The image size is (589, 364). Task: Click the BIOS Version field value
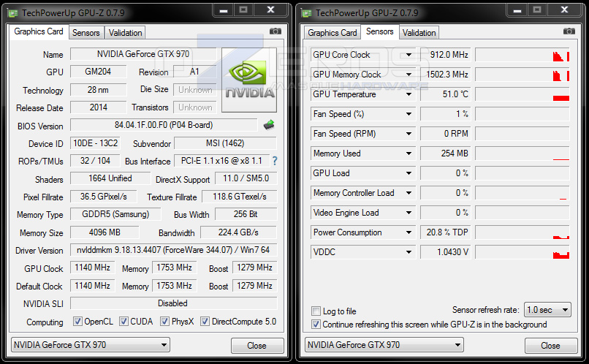click(164, 125)
